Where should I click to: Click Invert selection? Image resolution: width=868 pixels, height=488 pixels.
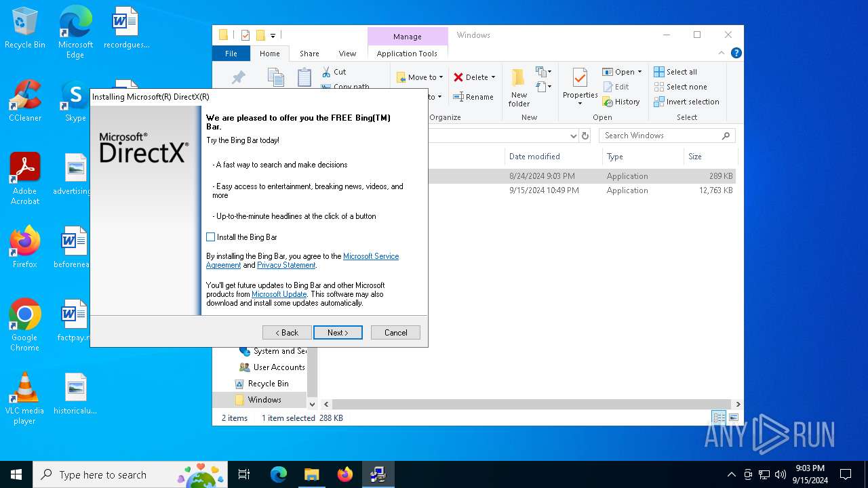686,102
